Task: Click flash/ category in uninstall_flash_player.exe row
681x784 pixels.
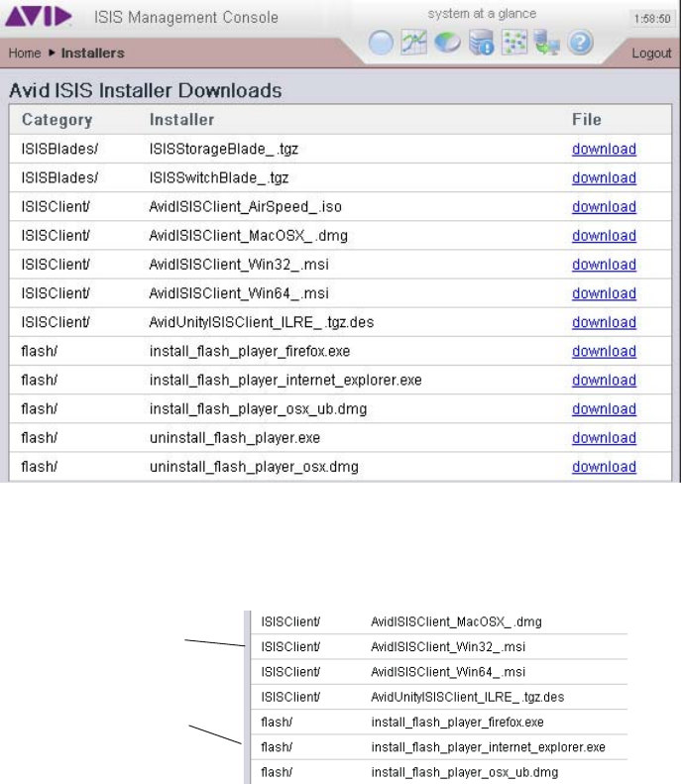Action: coord(39,438)
